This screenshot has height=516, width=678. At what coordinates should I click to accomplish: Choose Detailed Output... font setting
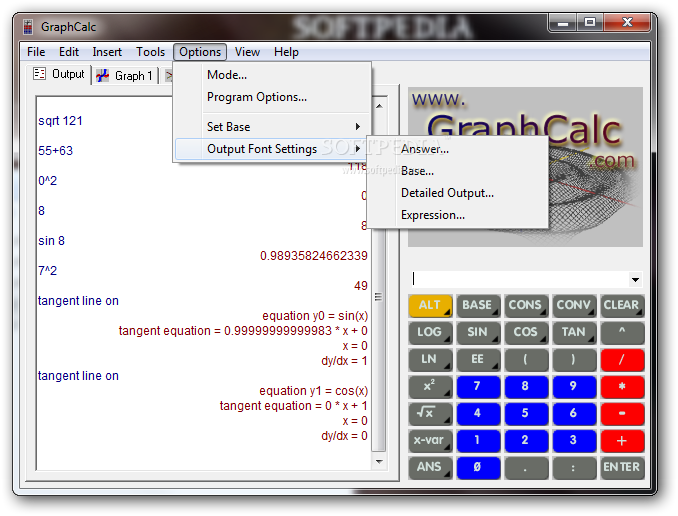(x=458, y=193)
